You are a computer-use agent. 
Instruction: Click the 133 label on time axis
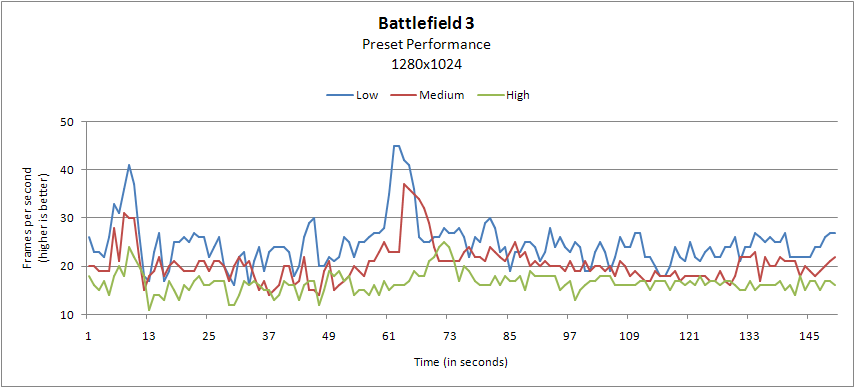click(x=748, y=337)
